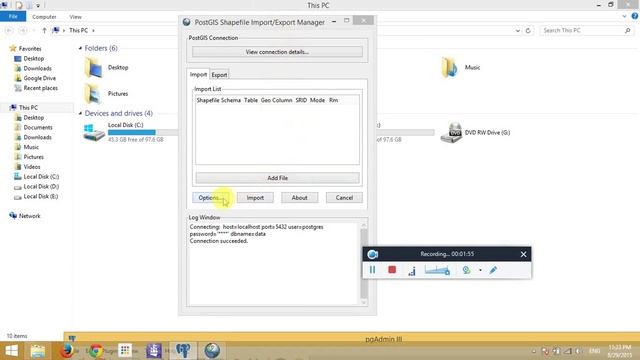The image size is (640, 360).
Task: Switch to the Import tab
Action: (198, 74)
